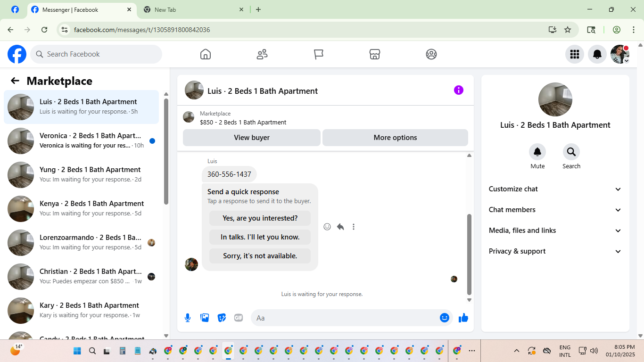Viewport: 644px width, 362px height.
Task: Click the View buyer button
Action: point(252,138)
